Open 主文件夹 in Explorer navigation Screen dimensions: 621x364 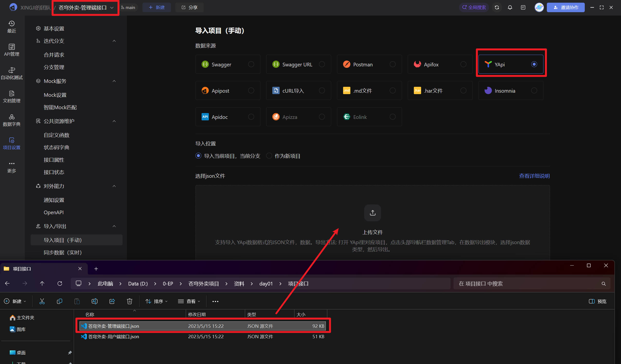pos(22,318)
